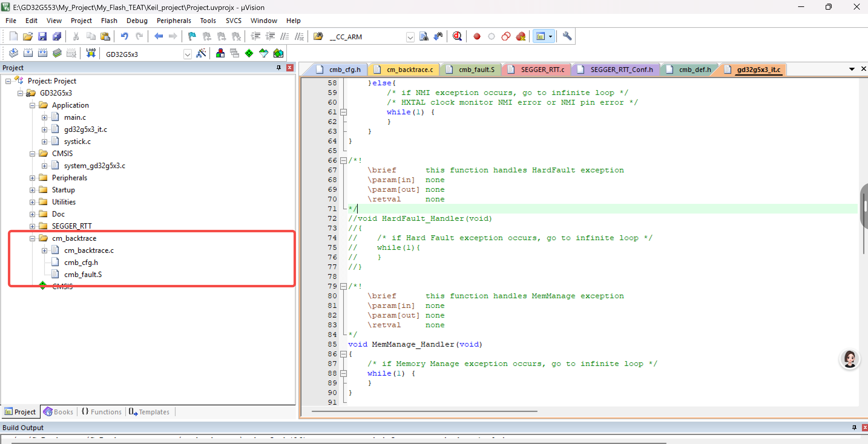Open Manage Run-Time Environment green diamond icon
This screenshot has width=868, height=444.
point(249,53)
